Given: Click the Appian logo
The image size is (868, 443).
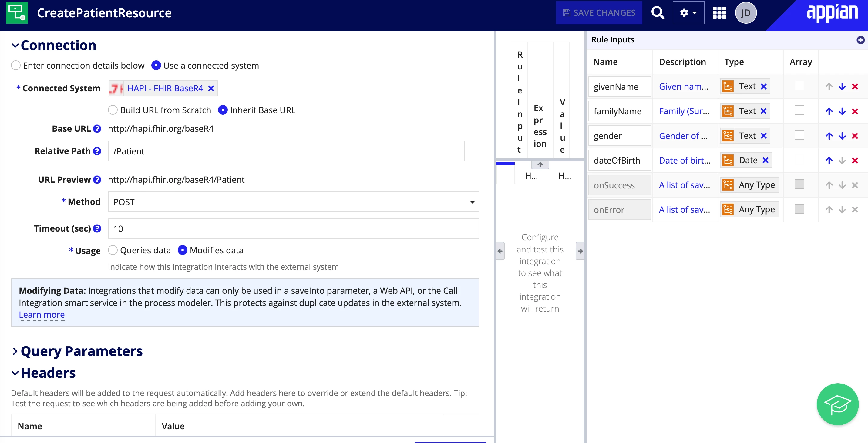Looking at the screenshot, I should click(x=832, y=13).
